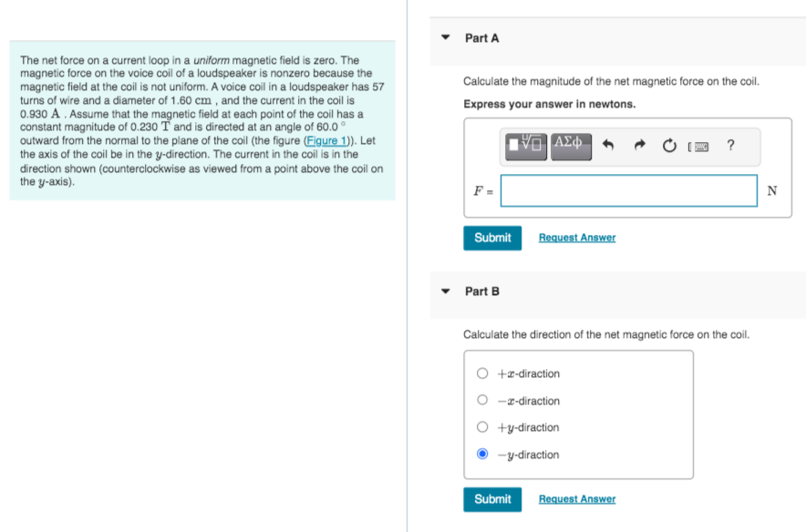The image size is (806, 532).
Task: Click inside the F answer input field
Action: coord(629,190)
